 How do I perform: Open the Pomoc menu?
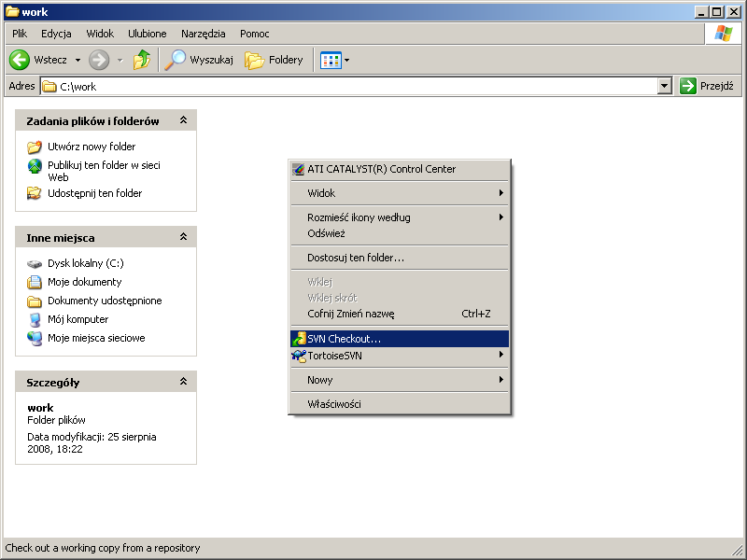(x=254, y=34)
